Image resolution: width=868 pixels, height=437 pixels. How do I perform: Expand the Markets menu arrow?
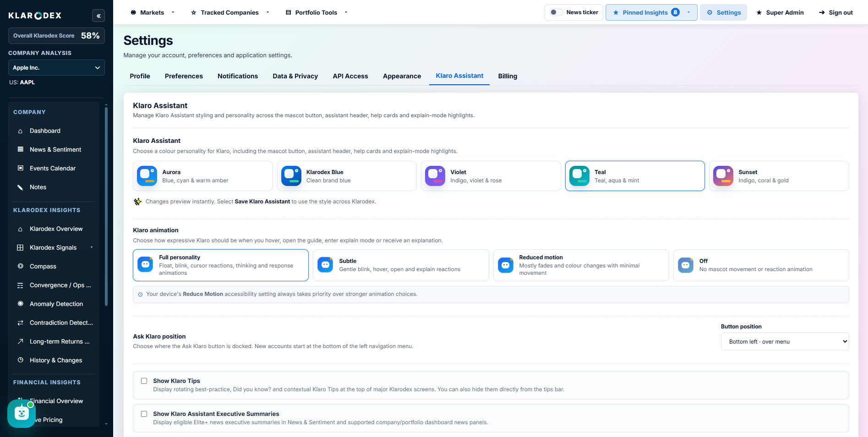tap(173, 12)
